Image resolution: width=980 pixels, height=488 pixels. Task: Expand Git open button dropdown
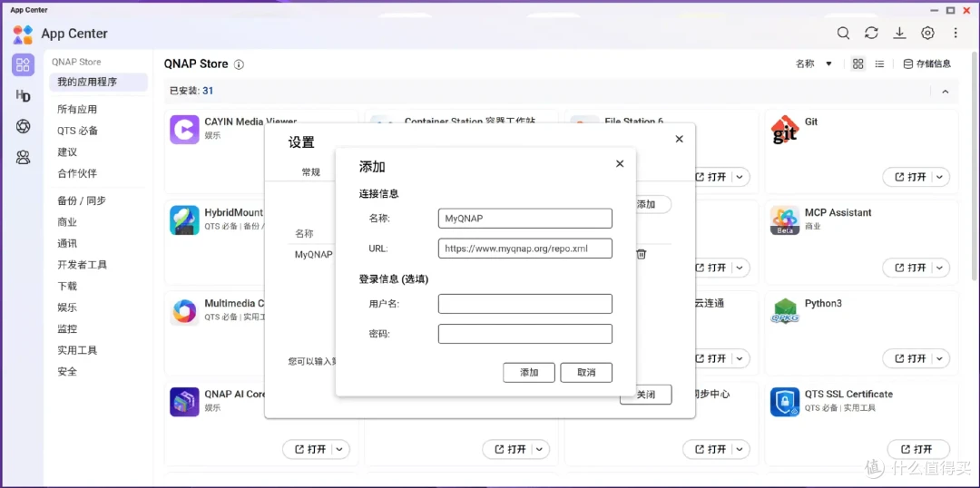click(x=940, y=178)
